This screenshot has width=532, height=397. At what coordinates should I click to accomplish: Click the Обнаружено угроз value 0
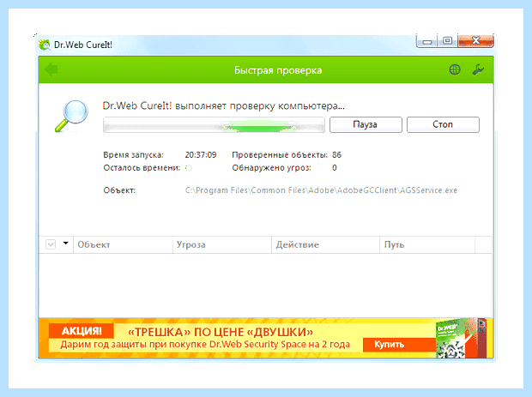[x=335, y=168]
